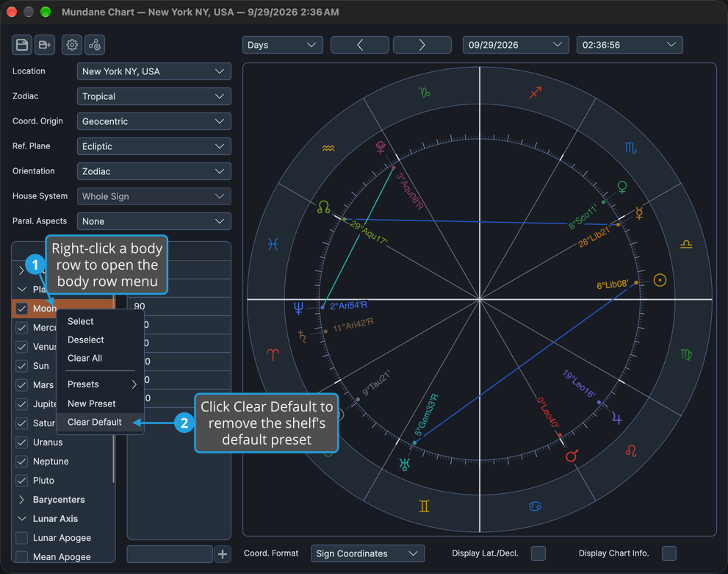Open the Paral. Aspects dropdown
This screenshot has height=574, width=728.
(154, 221)
